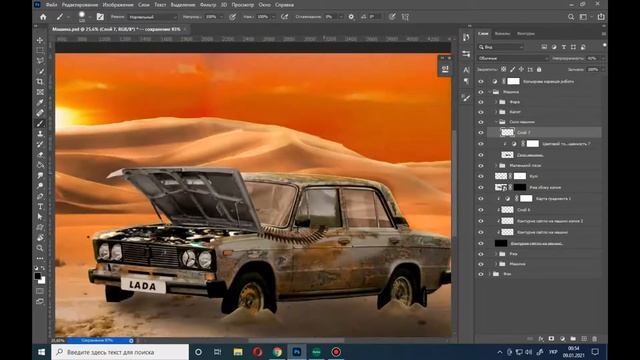Click the Windows taskbar search box

(120, 352)
